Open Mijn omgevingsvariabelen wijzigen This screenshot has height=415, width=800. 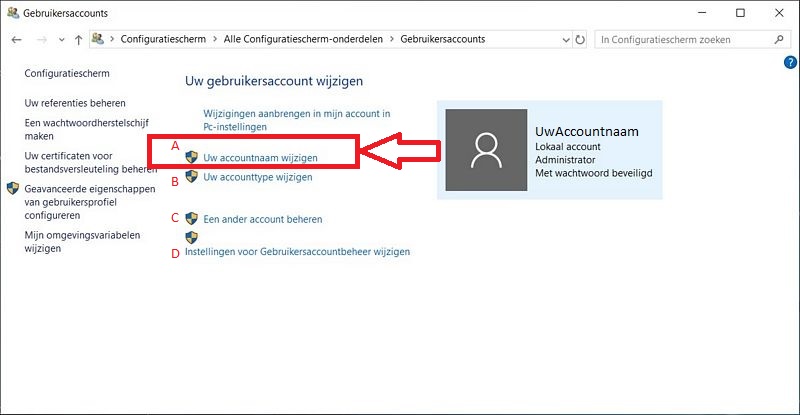coord(82,242)
